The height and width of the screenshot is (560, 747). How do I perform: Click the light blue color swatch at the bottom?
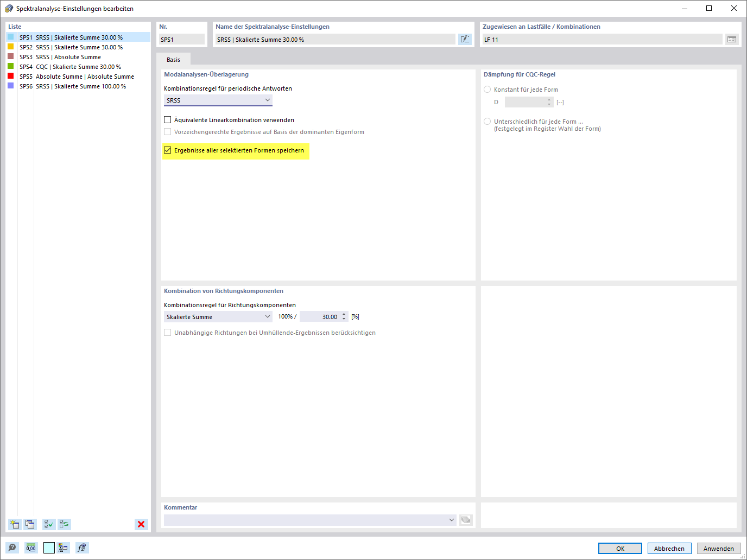(49, 548)
